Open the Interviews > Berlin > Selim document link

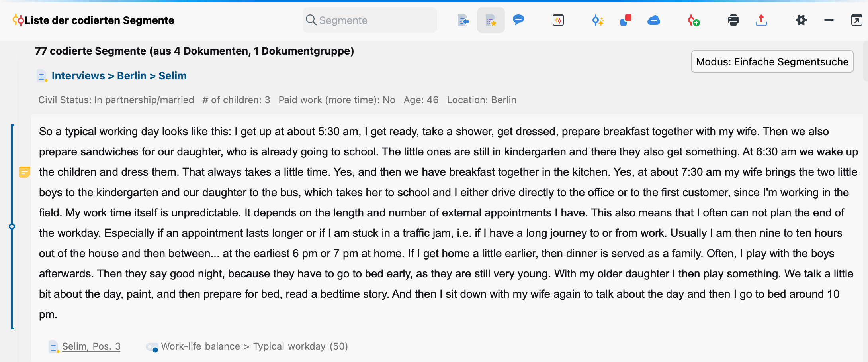119,76
